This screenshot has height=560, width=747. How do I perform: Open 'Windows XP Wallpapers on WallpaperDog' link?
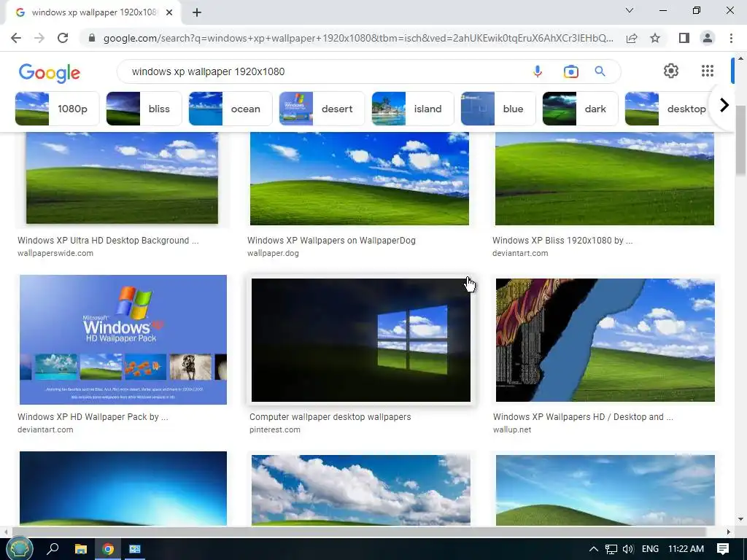332,241
